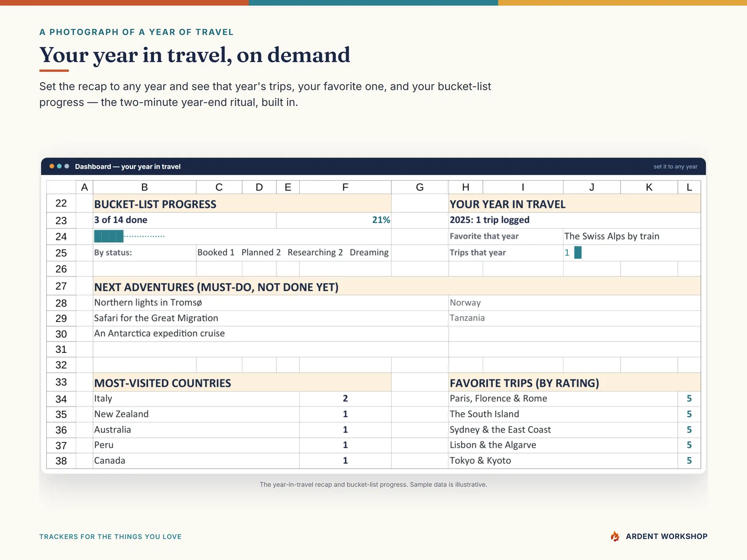This screenshot has height=560, width=747.
Task: Click the YOUR YEAR IN TRAVEL heading
Action: pos(574,204)
